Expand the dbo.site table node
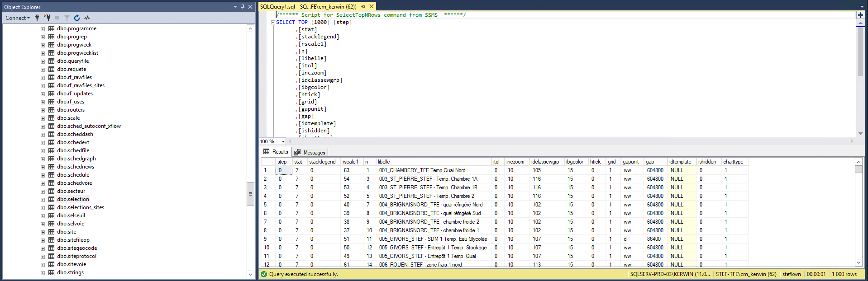The height and width of the screenshot is (281, 868). 43,232
